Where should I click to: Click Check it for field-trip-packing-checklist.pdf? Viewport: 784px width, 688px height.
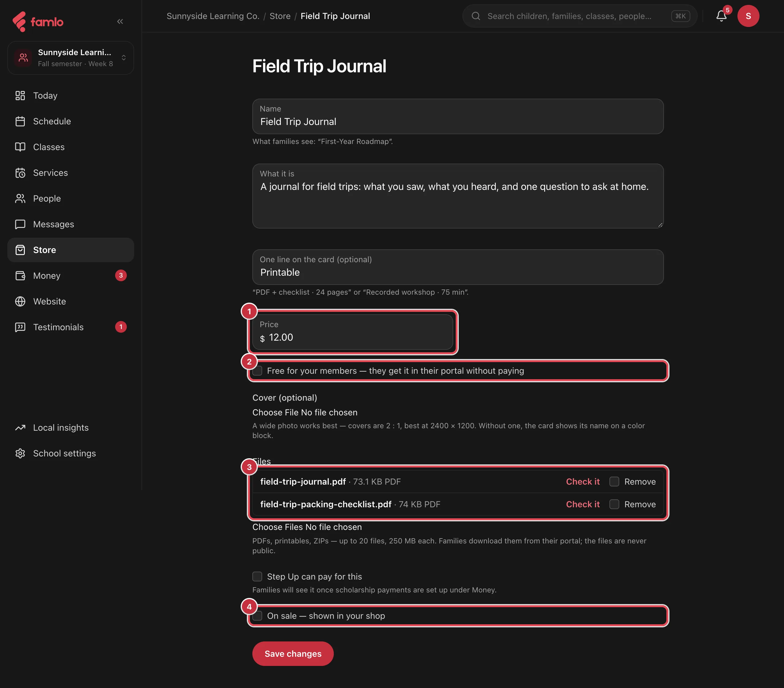[x=582, y=504]
